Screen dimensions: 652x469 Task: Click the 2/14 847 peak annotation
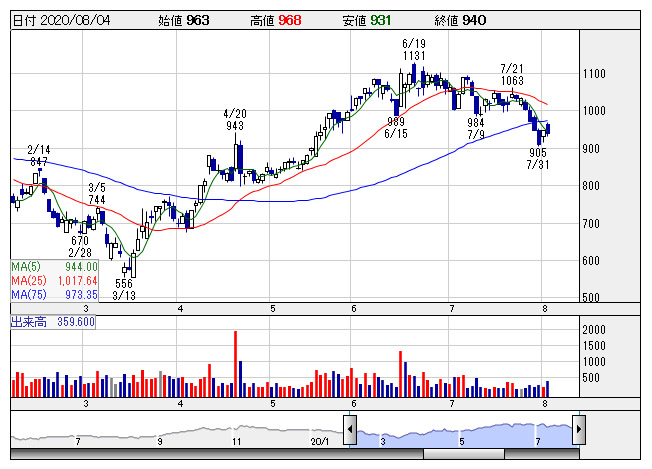pos(39,156)
